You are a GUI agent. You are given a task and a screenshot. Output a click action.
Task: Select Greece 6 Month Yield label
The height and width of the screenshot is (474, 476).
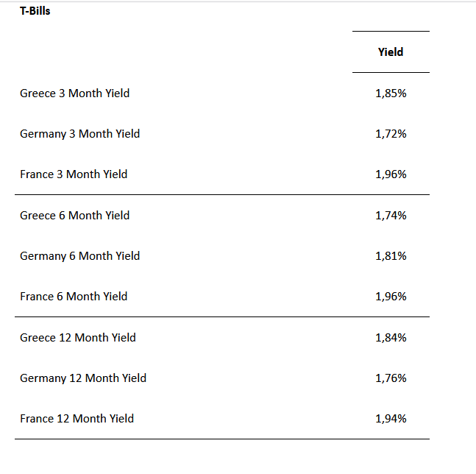74,216
